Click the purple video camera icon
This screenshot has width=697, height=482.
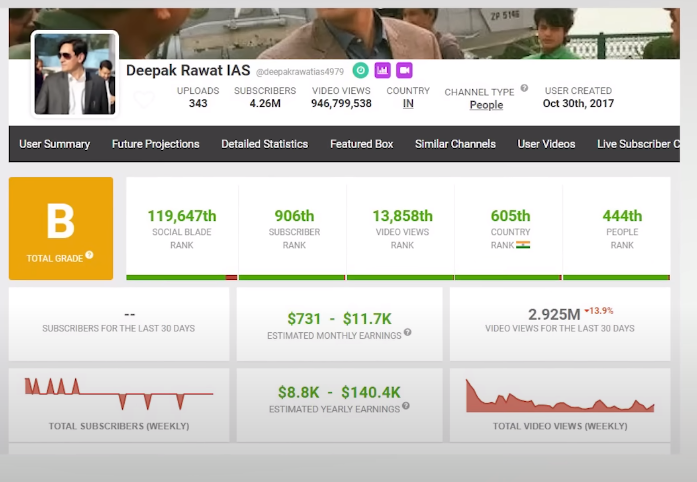click(404, 70)
